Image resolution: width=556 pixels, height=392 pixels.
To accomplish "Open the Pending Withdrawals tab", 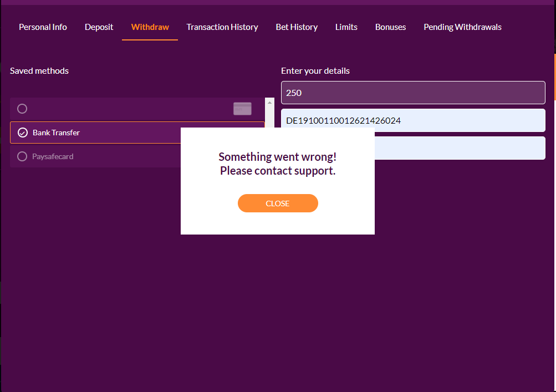I will coord(462,27).
